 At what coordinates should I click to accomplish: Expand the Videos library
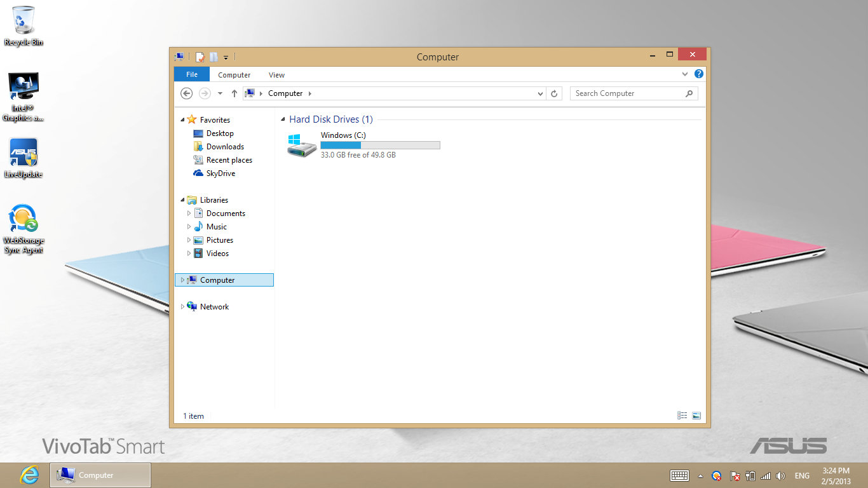tap(189, 254)
